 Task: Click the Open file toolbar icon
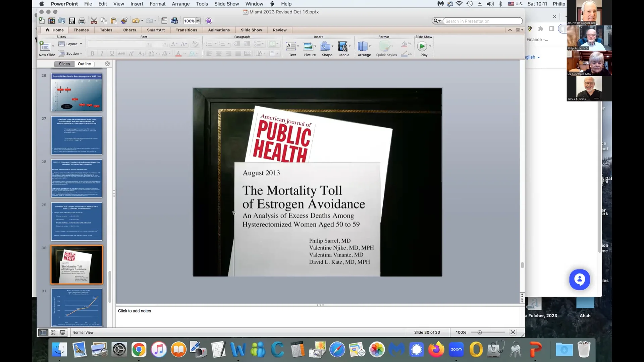coord(62,21)
